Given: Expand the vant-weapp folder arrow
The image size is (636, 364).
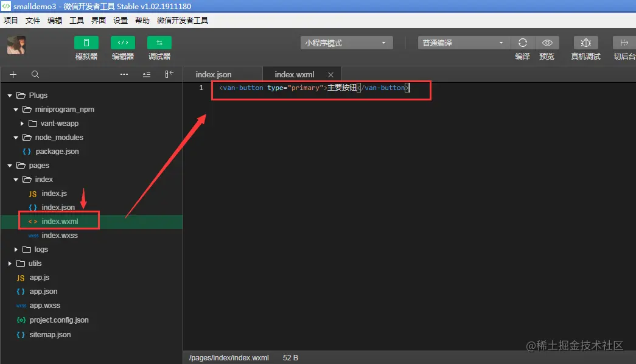Looking at the screenshot, I should [22, 124].
